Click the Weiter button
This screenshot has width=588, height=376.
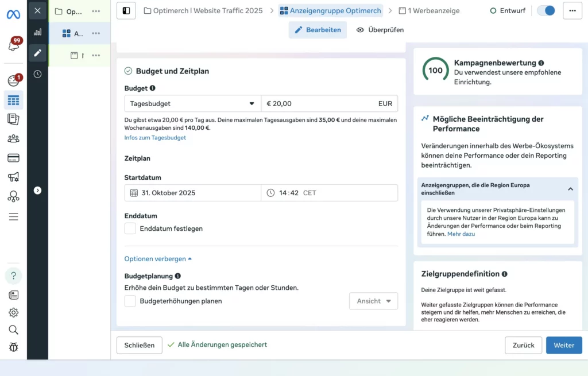(563, 345)
